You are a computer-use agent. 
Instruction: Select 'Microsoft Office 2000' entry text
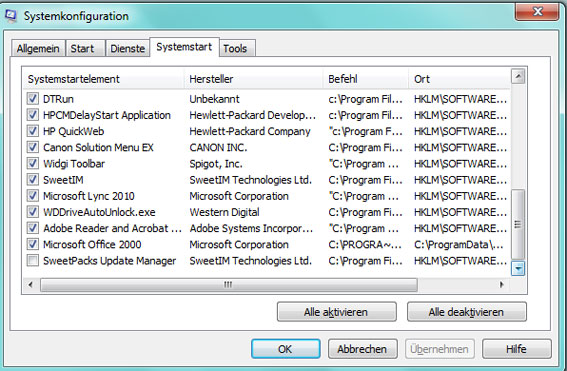point(92,244)
